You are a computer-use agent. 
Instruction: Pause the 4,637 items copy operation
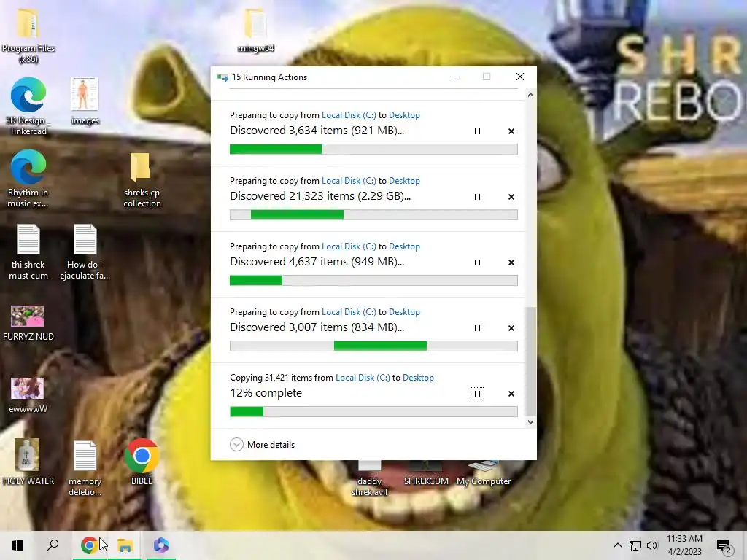(477, 262)
